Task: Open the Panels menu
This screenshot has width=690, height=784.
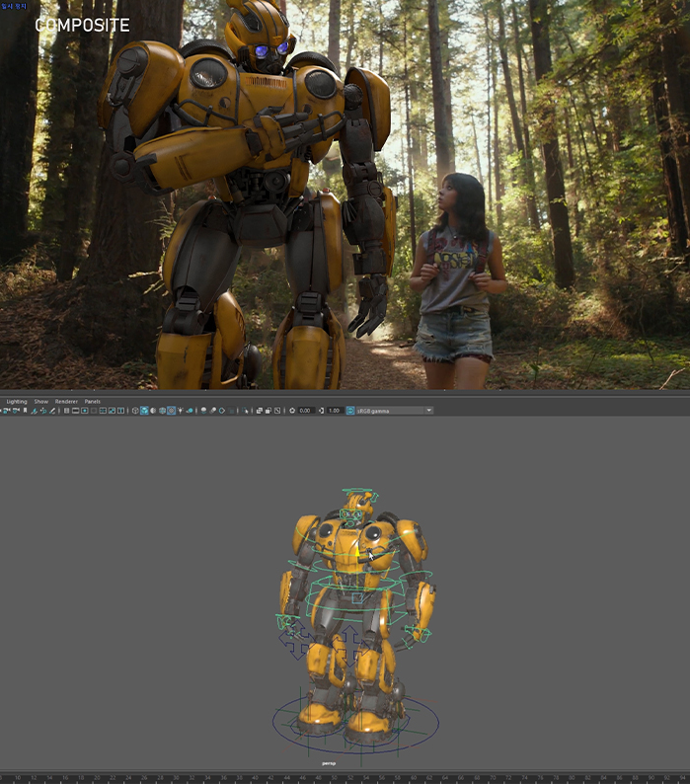Action: pyautogui.click(x=93, y=402)
